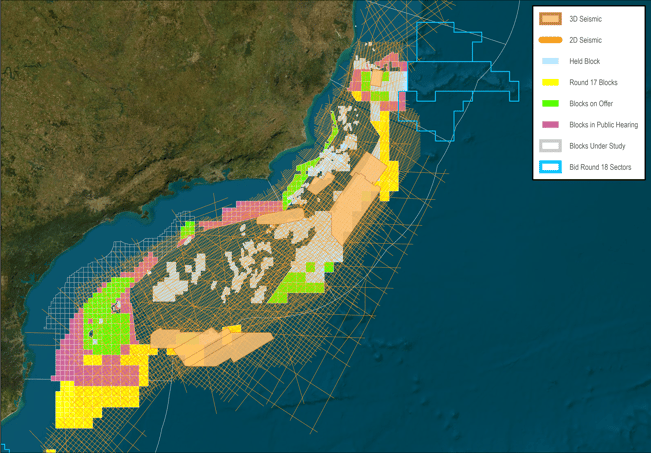The height and width of the screenshot is (453, 651).
Task: Click the 2D Seismic orange legend symbol
Action: [x=551, y=40]
